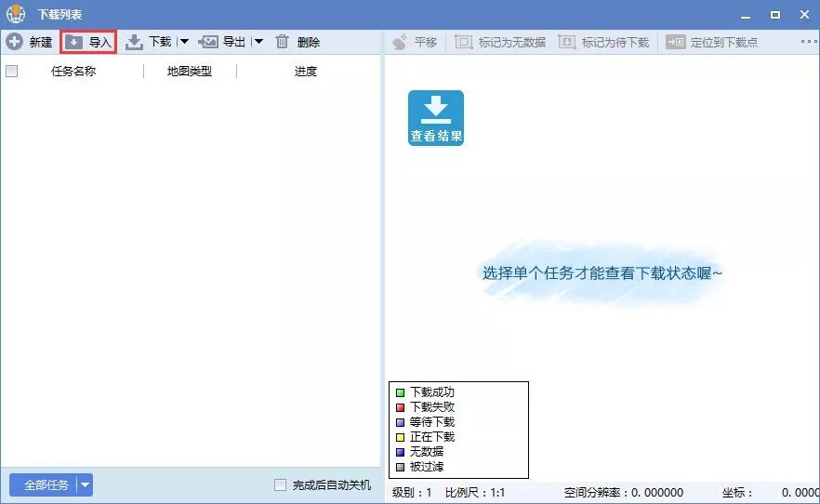This screenshot has height=504, width=820.
Task: Click the red 下载失败 legend swatch
Action: coord(400,407)
